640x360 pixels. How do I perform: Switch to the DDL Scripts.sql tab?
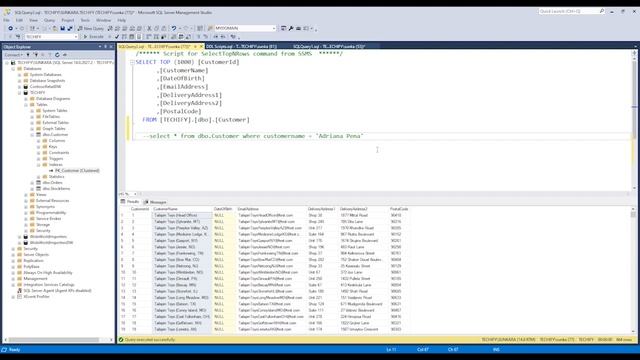[241, 47]
